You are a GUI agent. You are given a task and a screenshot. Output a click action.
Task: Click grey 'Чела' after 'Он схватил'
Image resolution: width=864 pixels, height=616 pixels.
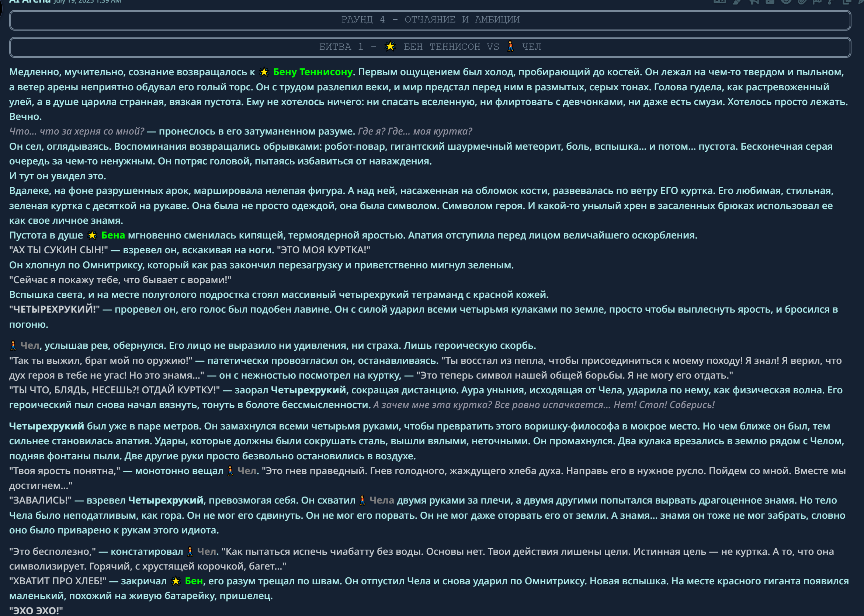[x=382, y=501]
